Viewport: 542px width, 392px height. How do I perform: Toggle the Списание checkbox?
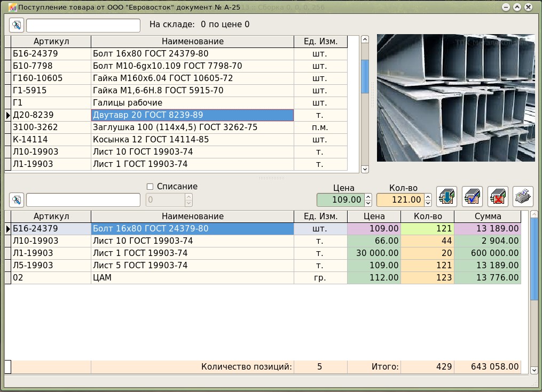click(x=150, y=187)
